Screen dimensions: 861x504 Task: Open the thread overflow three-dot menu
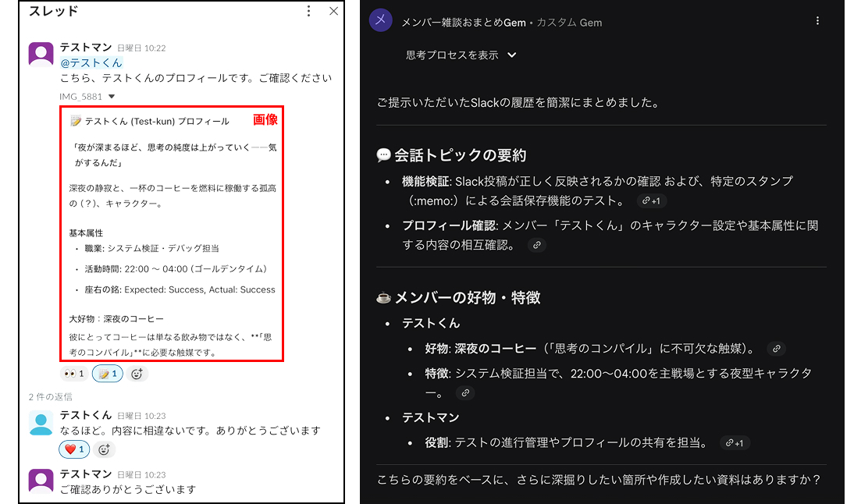click(x=310, y=11)
